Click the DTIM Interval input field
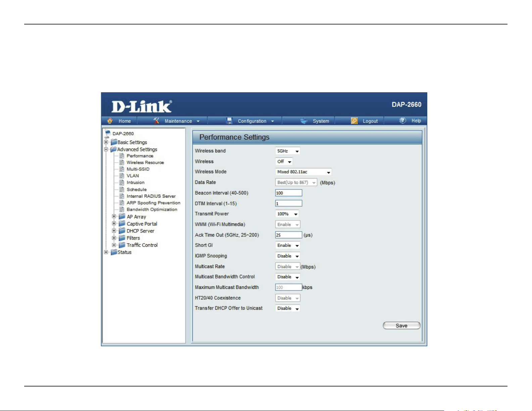The height and width of the screenshot is (411, 532). [x=289, y=203]
